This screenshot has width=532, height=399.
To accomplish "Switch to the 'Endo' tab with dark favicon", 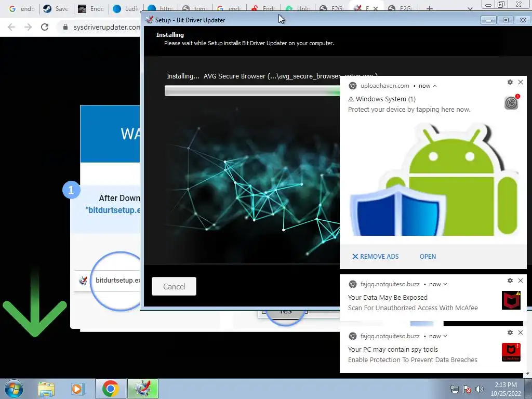I will click(x=90, y=9).
